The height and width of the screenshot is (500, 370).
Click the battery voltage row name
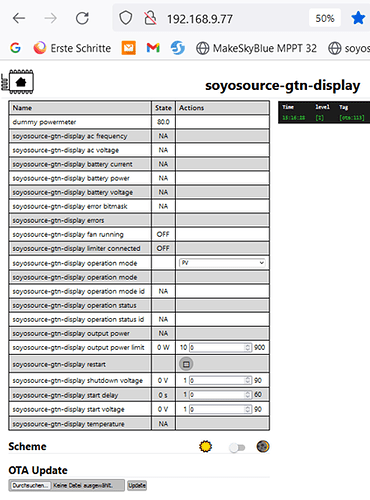73,192
